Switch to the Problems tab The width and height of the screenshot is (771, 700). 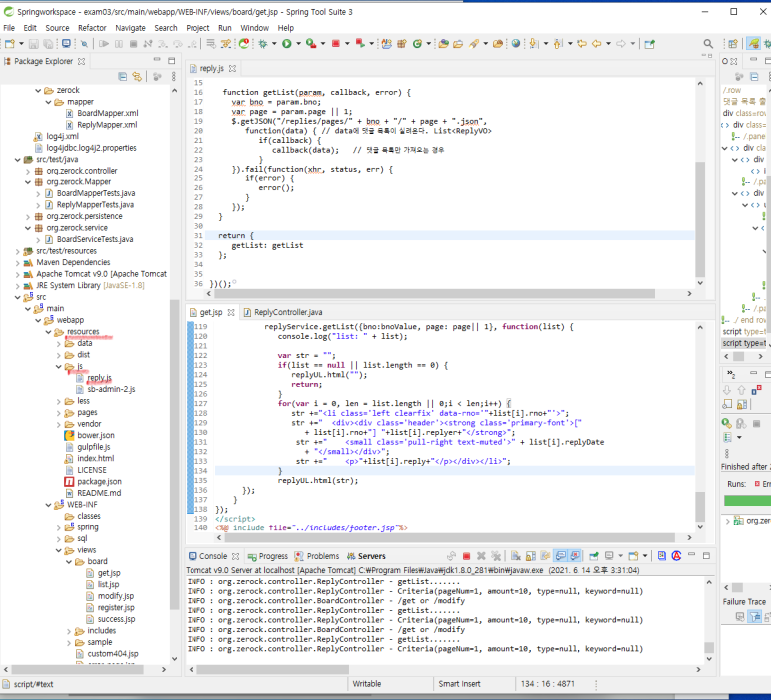(x=317, y=556)
